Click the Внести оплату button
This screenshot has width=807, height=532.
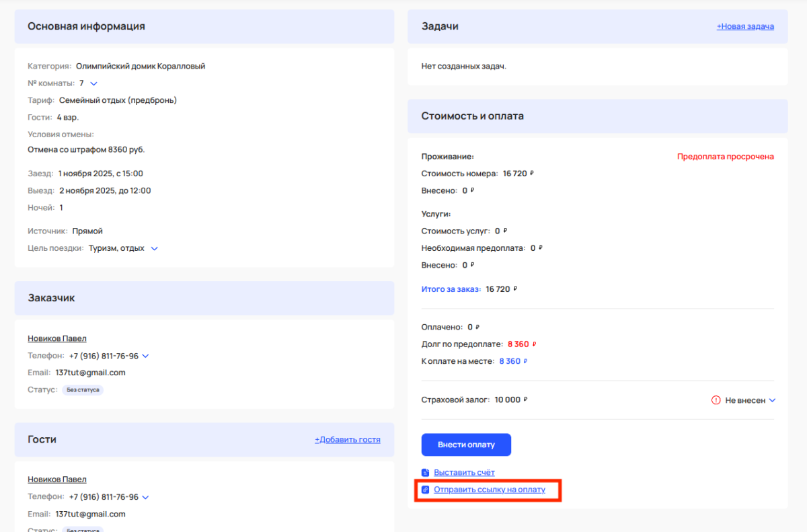[465, 445]
